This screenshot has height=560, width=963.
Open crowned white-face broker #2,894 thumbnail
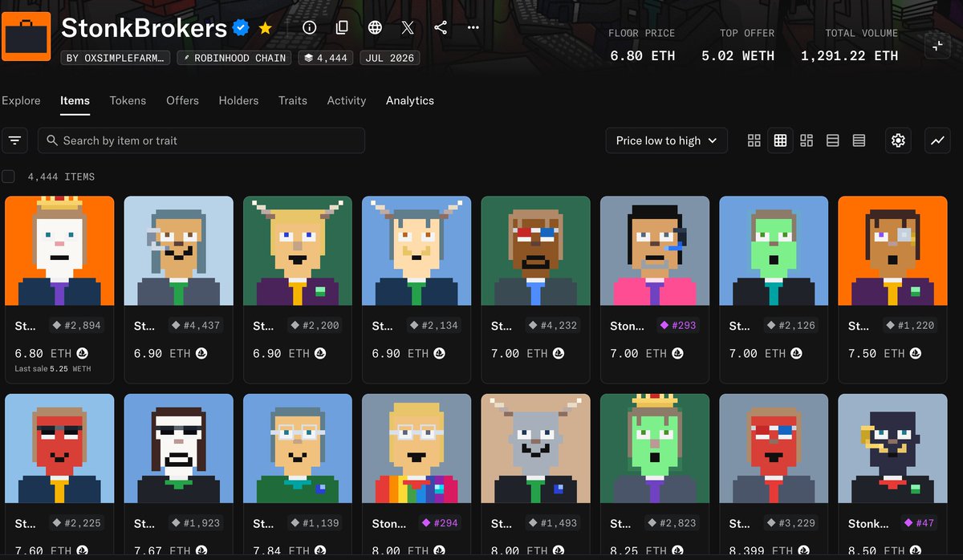point(59,250)
